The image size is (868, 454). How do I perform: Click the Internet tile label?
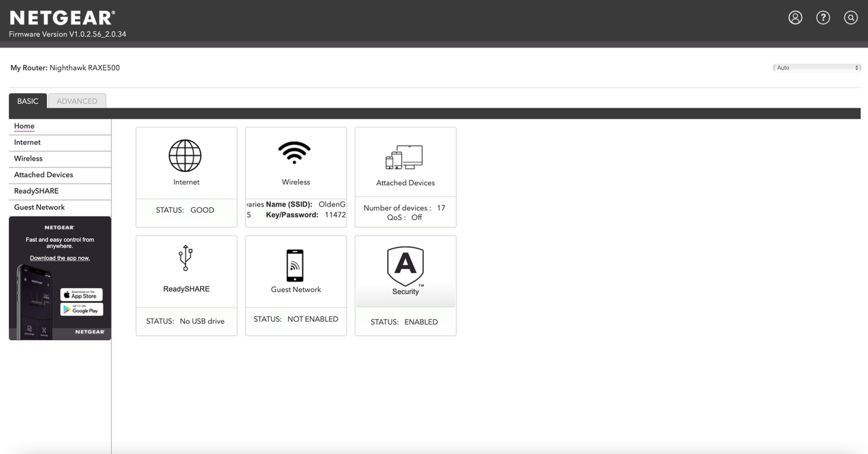186,182
